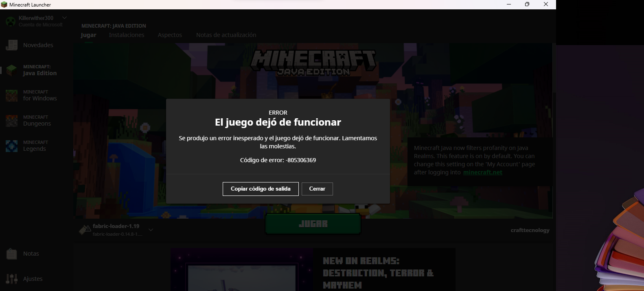This screenshot has height=291, width=644.
Task: Click the green JUGAR play button
Action: (313, 224)
